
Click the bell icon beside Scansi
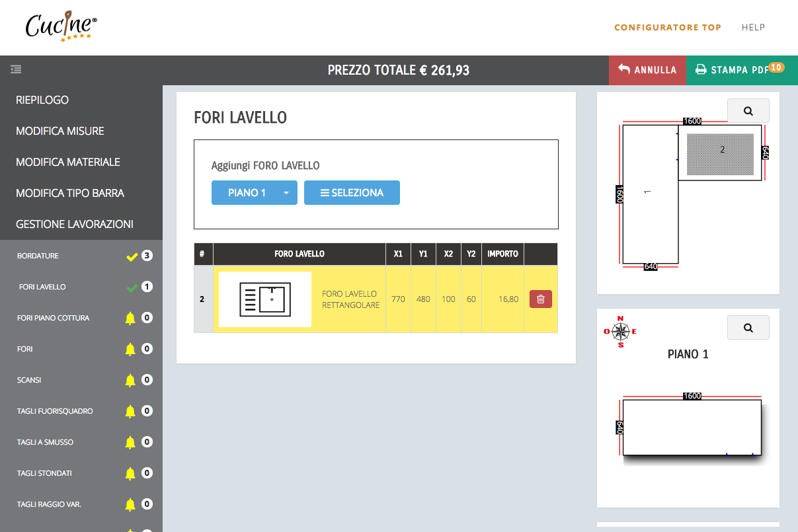pos(130,380)
